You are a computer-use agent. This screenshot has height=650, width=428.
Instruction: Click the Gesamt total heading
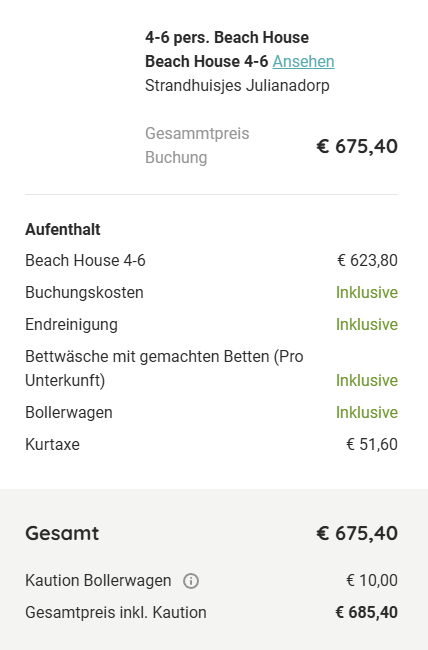pos(62,533)
